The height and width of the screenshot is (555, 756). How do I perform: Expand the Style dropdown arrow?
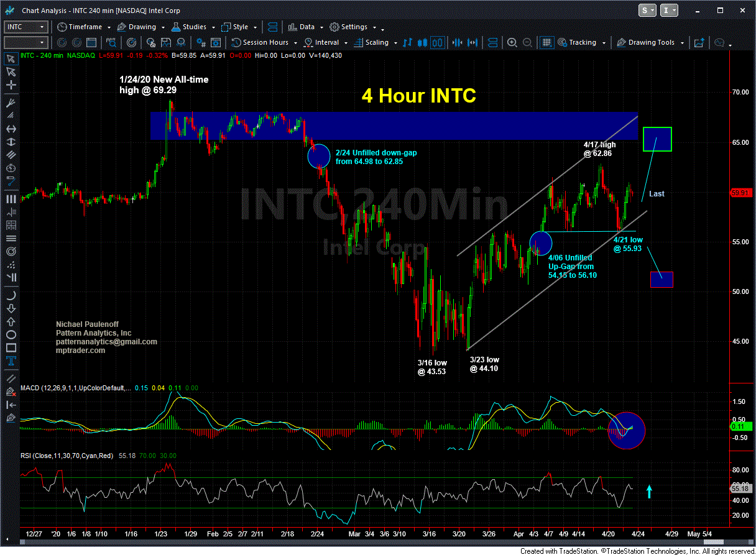[x=255, y=27]
